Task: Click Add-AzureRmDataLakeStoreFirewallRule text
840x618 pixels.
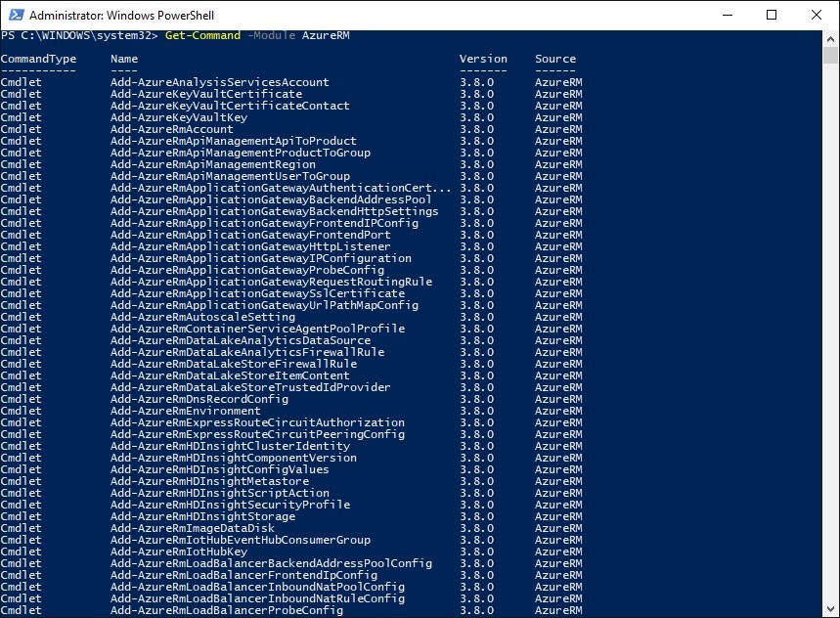Action: 234,366
